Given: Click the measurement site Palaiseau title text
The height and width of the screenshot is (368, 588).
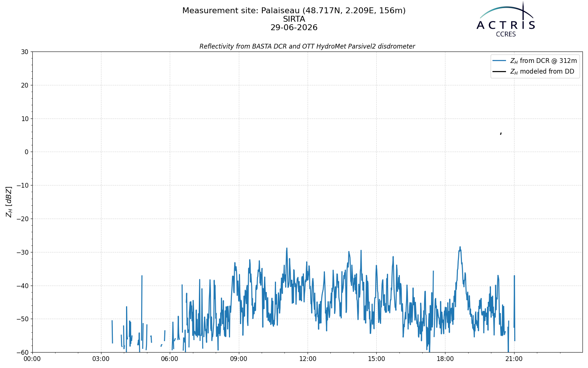Looking at the screenshot, I should tap(294, 11).
